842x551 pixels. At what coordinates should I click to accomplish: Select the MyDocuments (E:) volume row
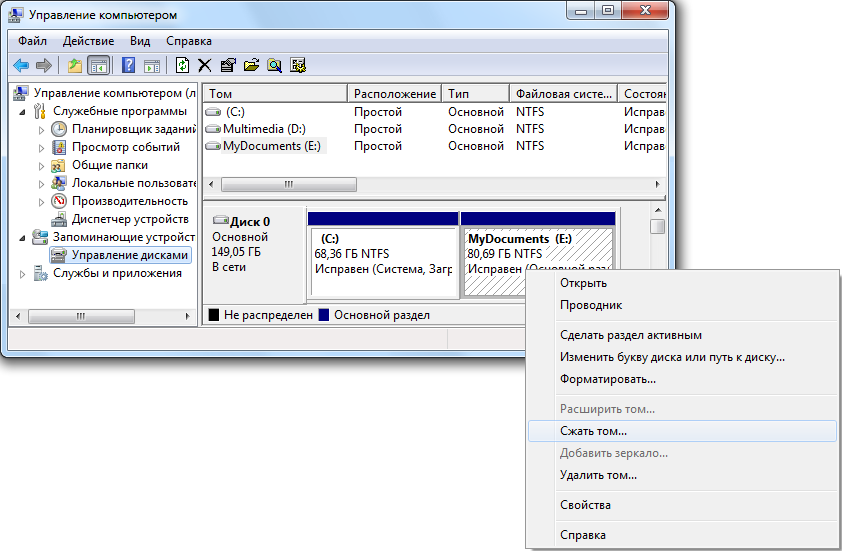coord(434,146)
